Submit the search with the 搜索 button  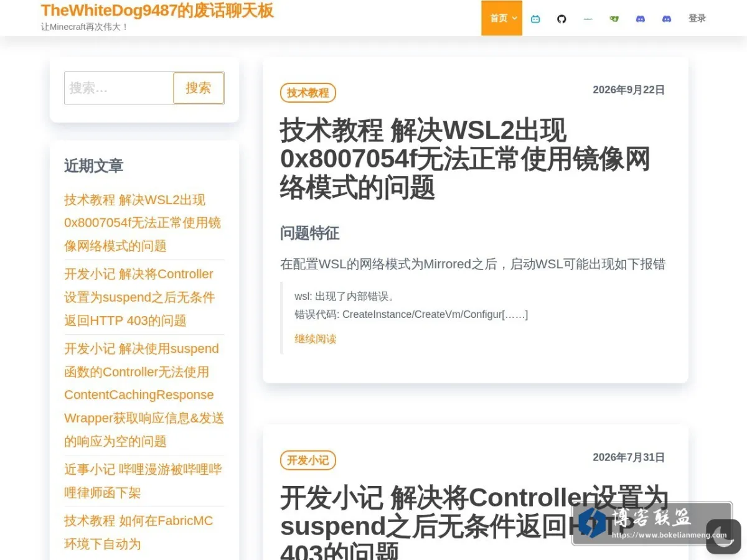click(x=199, y=88)
